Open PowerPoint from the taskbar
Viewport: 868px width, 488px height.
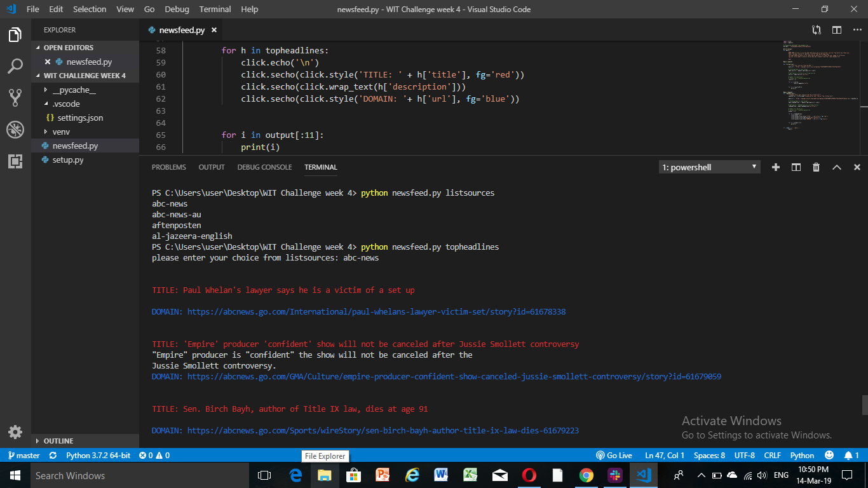point(383,475)
